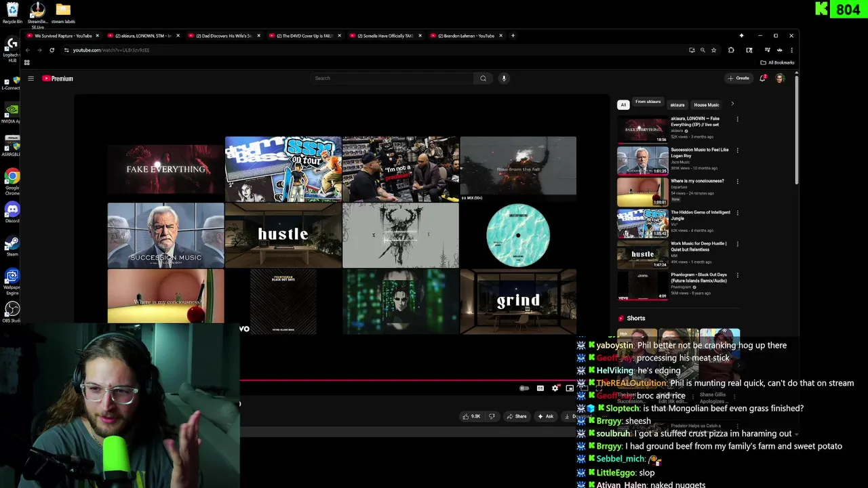This screenshot has height=488, width=868.
Task: Go to YouTube Premium home logo
Action: click(58, 79)
